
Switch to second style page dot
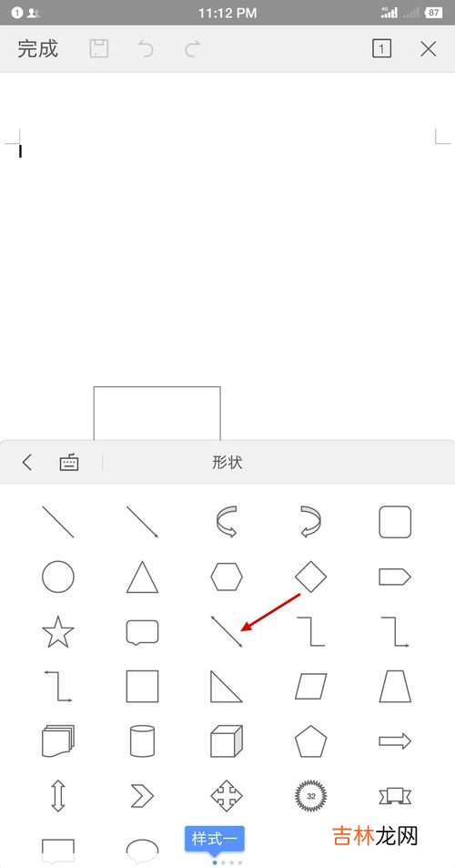pos(223,863)
